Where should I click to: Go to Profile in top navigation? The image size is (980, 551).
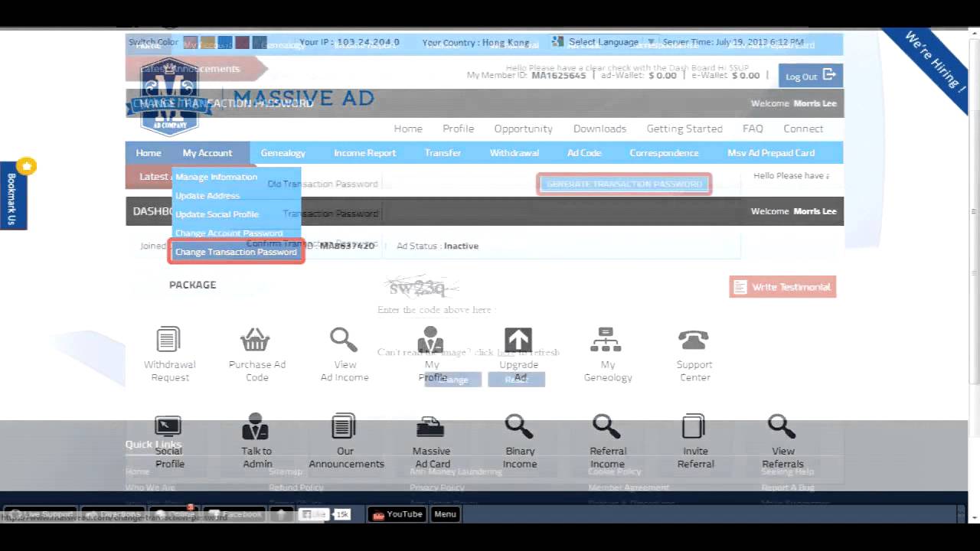pyautogui.click(x=458, y=129)
